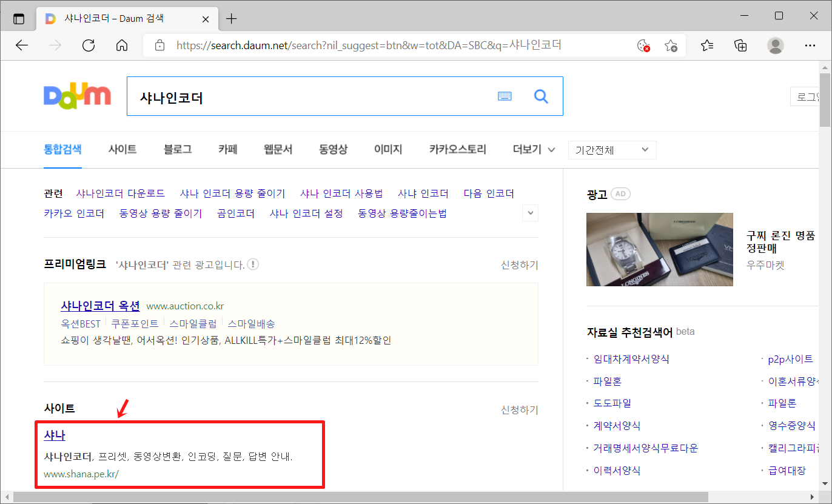
Task: Click the browser address bar URL
Action: click(369, 45)
